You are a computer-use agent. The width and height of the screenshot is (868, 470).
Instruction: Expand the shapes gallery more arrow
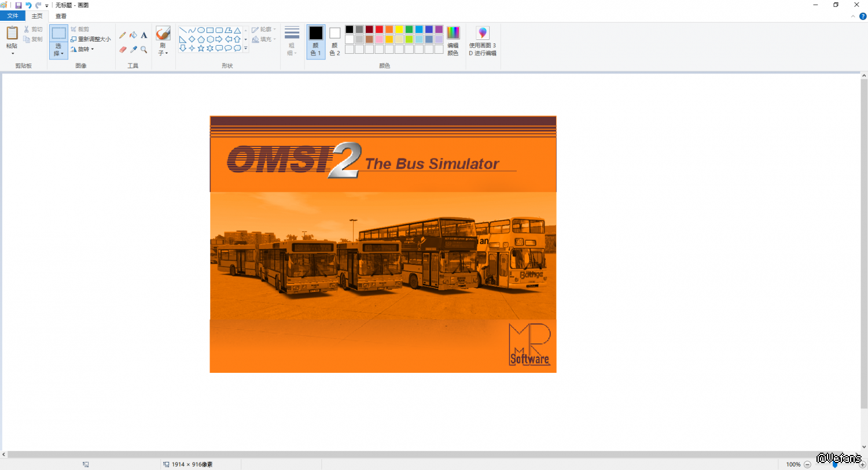pyautogui.click(x=246, y=49)
